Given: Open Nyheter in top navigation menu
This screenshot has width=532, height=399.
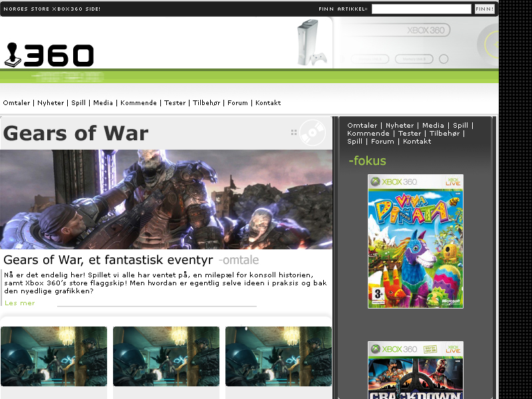Looking at the screenshot, I should [51, 103].
